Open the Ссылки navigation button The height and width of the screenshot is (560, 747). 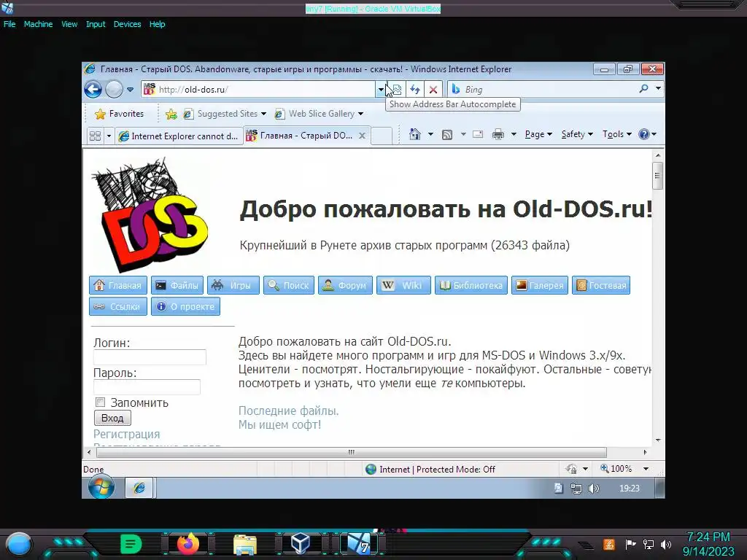pyautogui.click(x=118, y=307)
